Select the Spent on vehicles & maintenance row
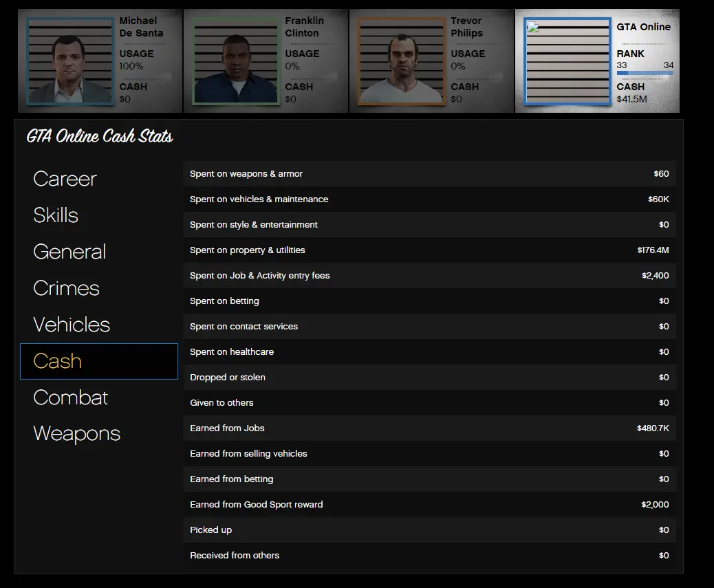714x588 pixels. pyautogui.click(x=429, y=199)
